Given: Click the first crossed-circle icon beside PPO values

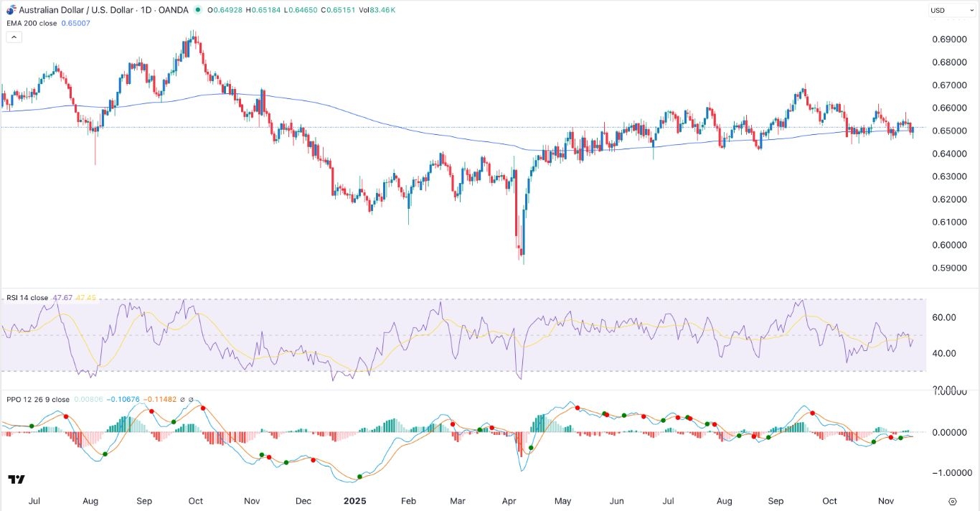Looking at the screenshot, I should pyautogui.click(x=182, y=399).
